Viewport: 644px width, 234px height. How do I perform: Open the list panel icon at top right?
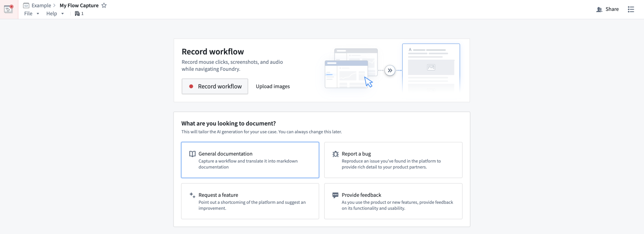coord(631,9)
